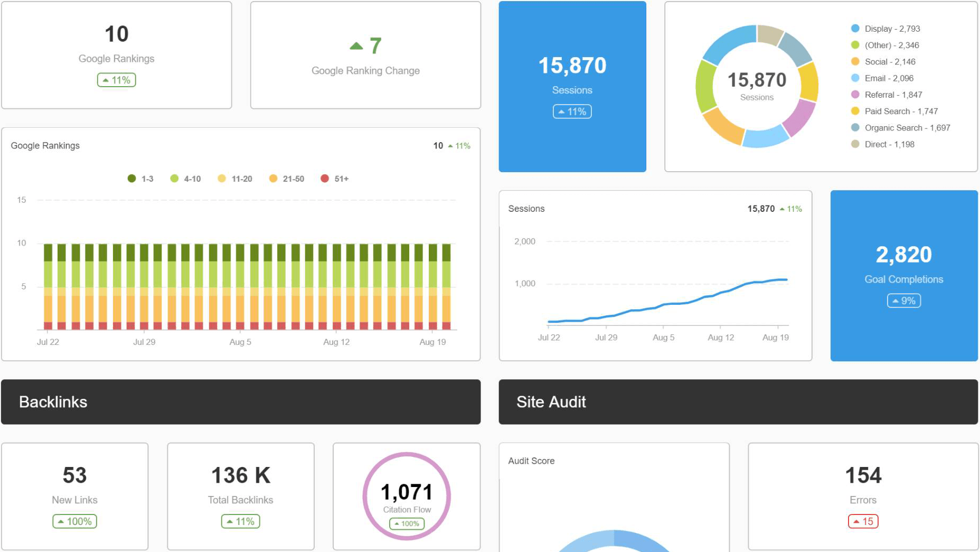980x552 pixels.
Task: Click the 11% change badge under Google Rankings
Action: 116,80
